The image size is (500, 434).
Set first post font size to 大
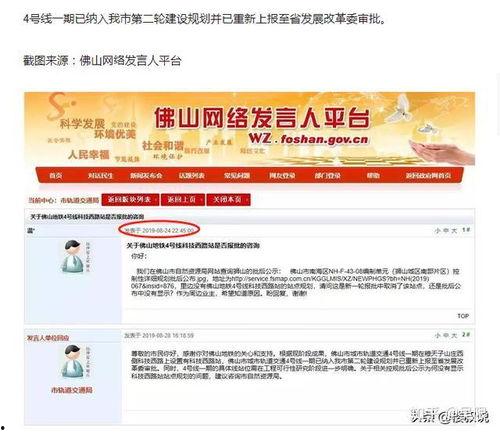454,230
